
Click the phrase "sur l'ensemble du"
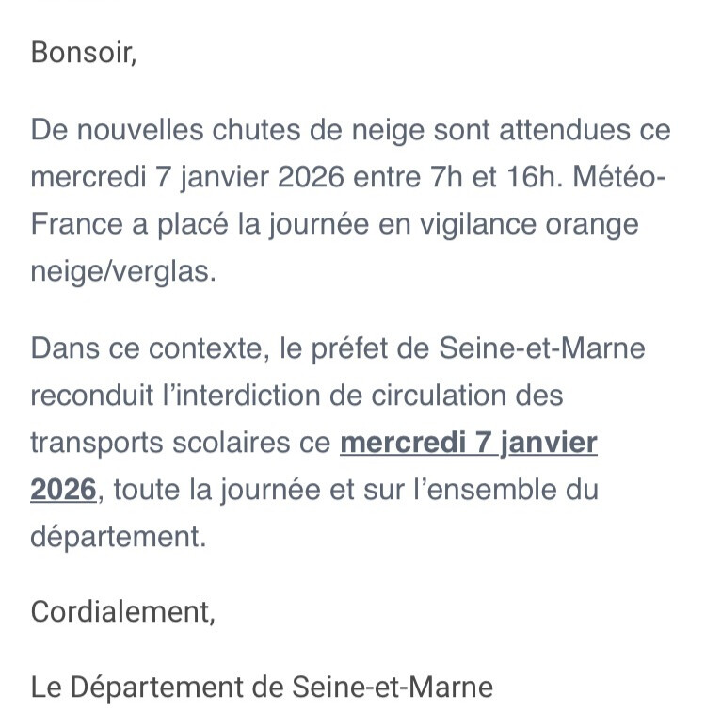coord(501,490)
